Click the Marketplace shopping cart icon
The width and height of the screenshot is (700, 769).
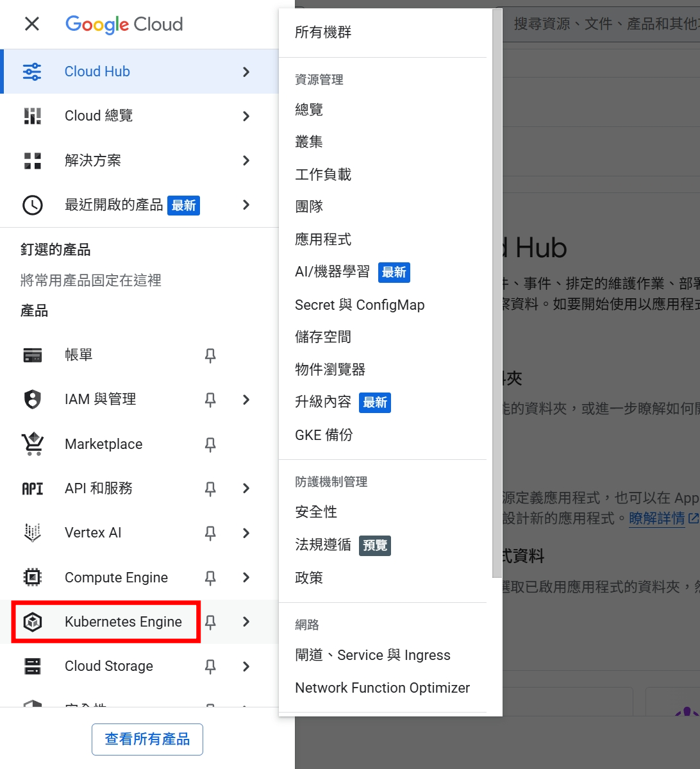[32, 444]
